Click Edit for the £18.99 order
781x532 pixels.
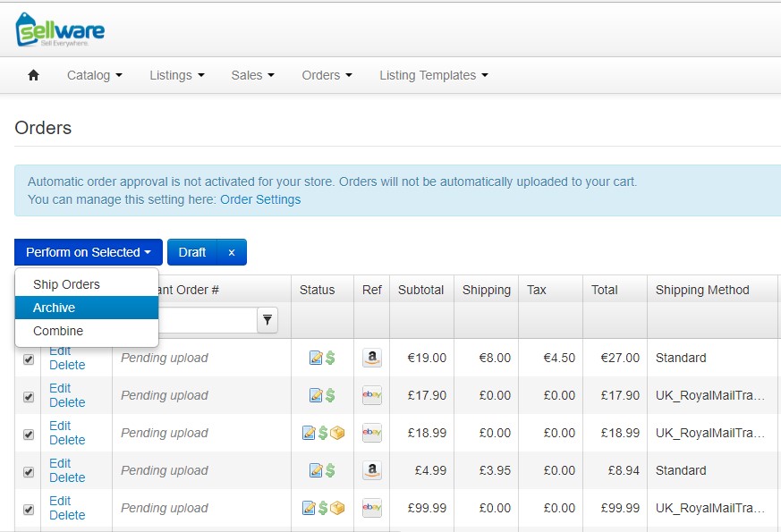[60, 426]
